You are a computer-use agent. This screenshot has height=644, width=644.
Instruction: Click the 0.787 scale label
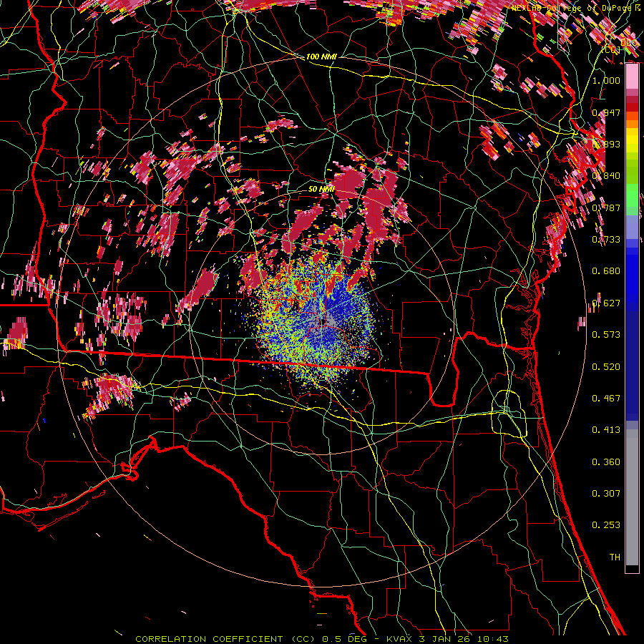tap(606, 208)
